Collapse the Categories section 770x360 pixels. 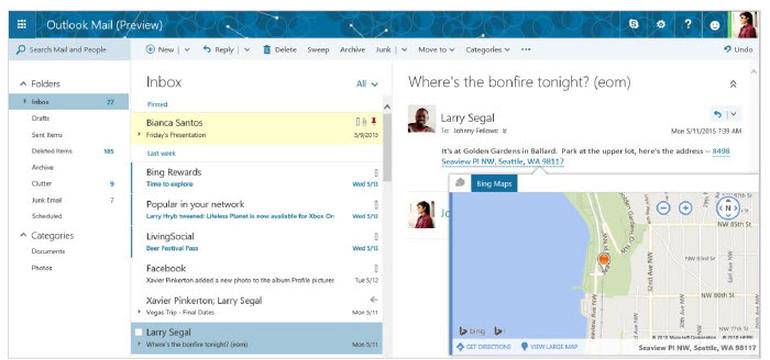23,235
